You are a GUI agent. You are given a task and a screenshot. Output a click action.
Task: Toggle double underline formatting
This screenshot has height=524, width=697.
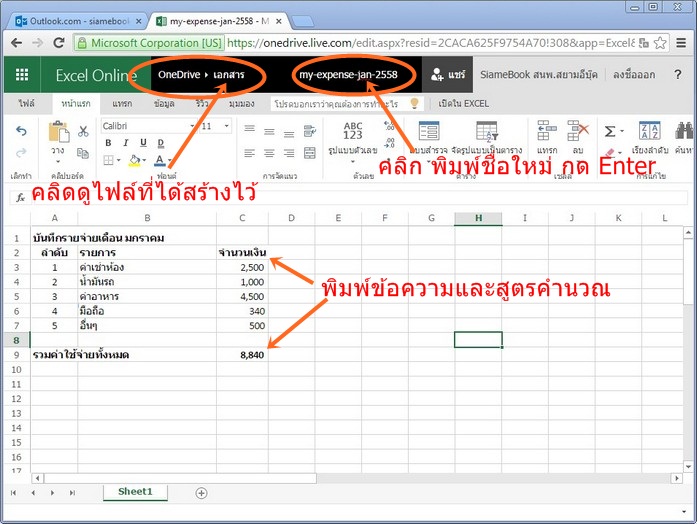click(x=161, y=143)
